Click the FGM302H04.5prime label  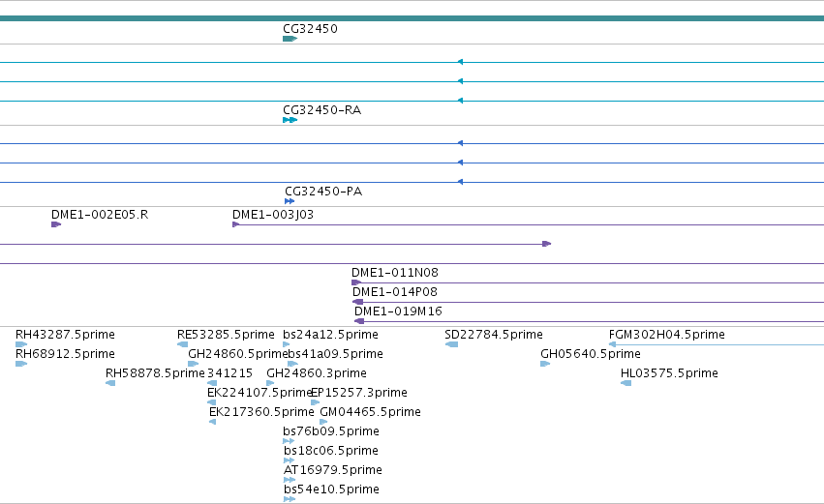tap(667, 335)
